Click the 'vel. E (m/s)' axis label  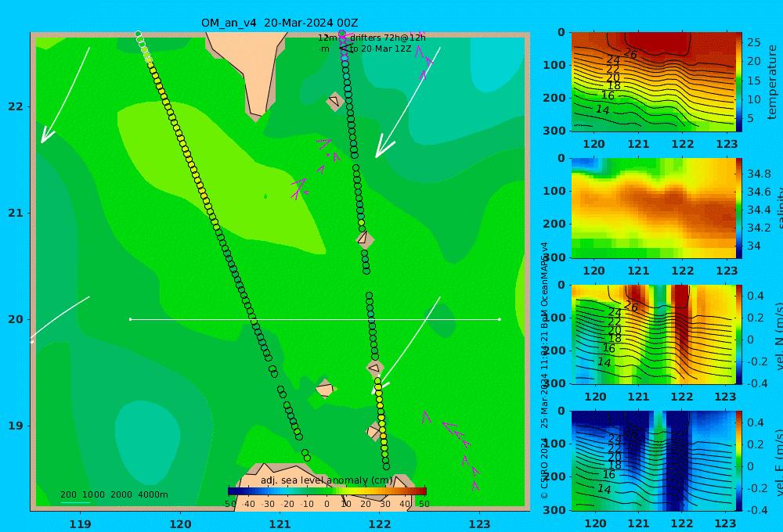tap(778, 462)
